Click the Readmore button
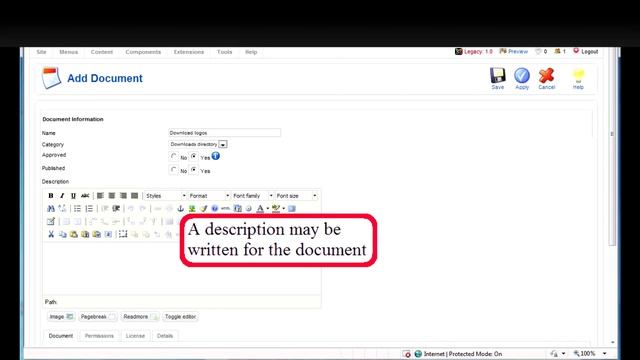The image size is (640, 360). (x=140, y=317)
